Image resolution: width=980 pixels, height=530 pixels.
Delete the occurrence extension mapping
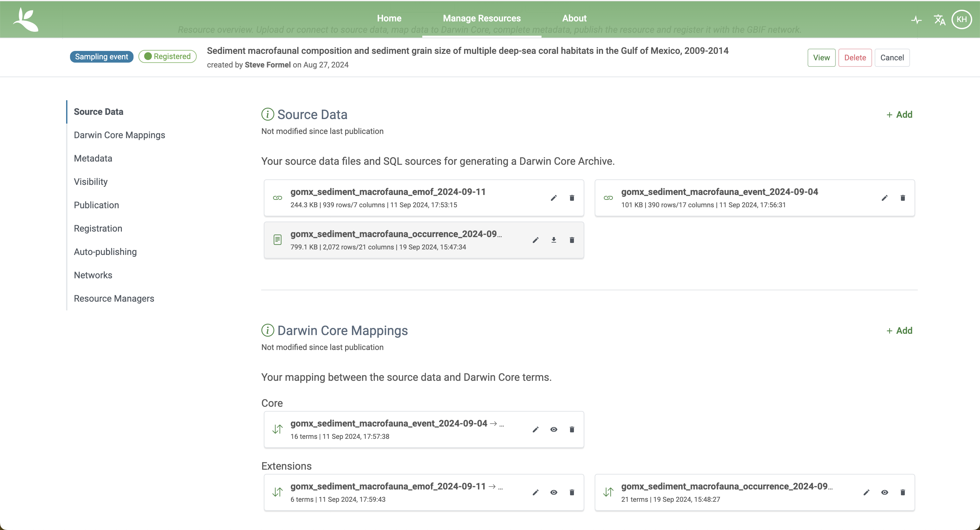tap(903, 492)
